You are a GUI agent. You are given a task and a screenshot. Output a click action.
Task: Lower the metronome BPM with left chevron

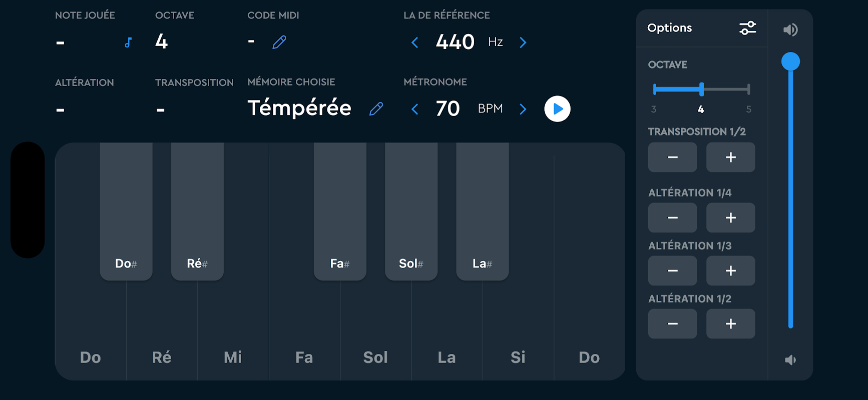415,109
